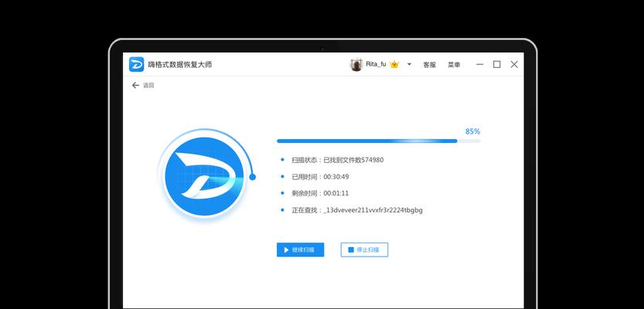Click the 已用时间 00:30:49 line
This screenshot has width=644, height=309.
pyautogui.click(x=320, y=177)
